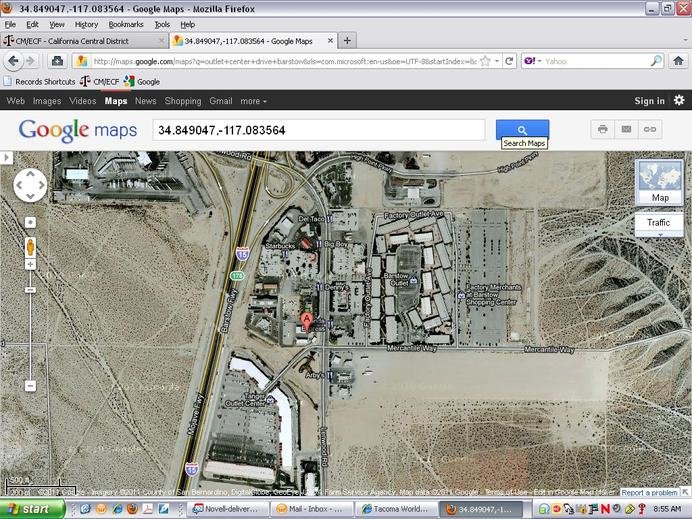Screen dimensions: 692x519
Task: Open Novell-deliver taskbar window
Action: [x=226, y=509]
